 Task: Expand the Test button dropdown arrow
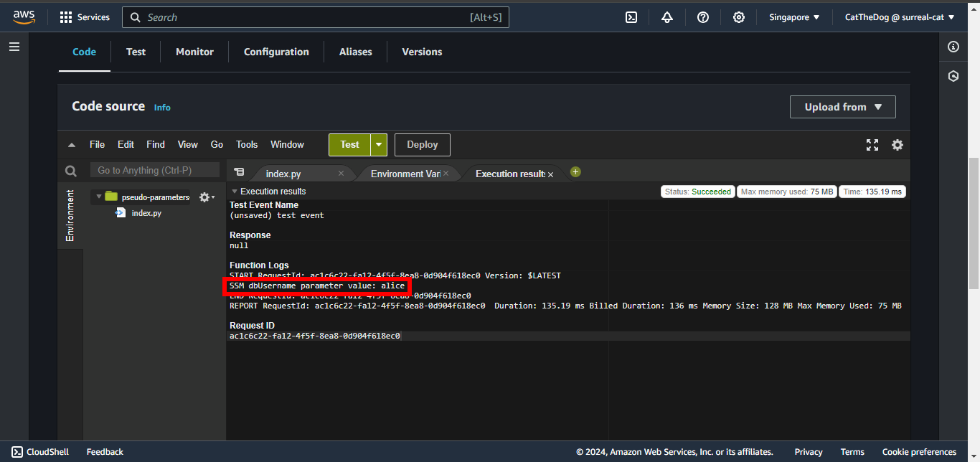tap(379, 145)
